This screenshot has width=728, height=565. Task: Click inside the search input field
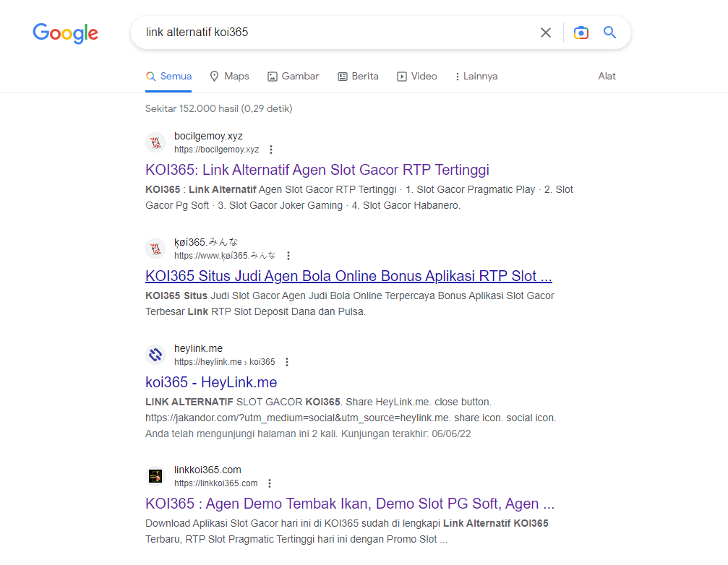pyautogui.click(x=333, y=33)
